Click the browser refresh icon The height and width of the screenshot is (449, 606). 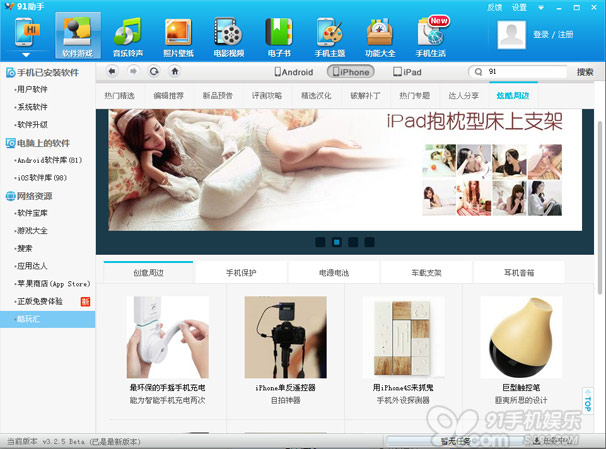pos(153,72)
